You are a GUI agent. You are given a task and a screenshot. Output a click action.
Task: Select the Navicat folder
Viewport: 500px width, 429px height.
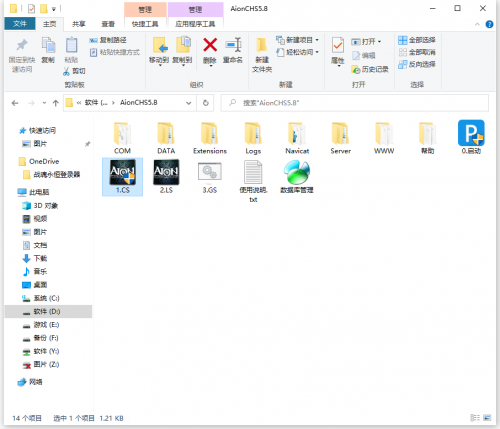coord(297,138)
